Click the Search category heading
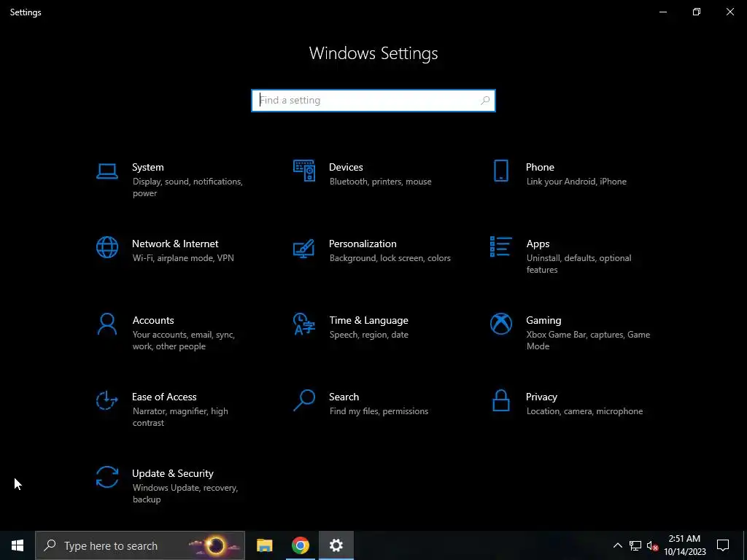Image resolution: width=747 pixels, height=560 pixels. click(x=344, y=397)
